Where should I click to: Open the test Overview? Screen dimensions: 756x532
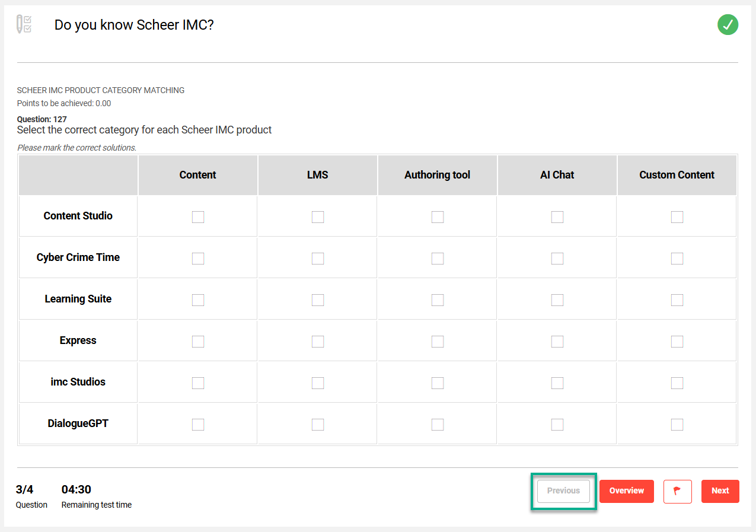tap(627, 491)
